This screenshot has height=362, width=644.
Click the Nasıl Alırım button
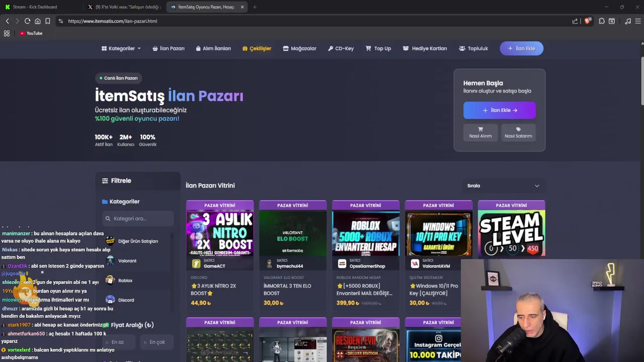(480, 132)
